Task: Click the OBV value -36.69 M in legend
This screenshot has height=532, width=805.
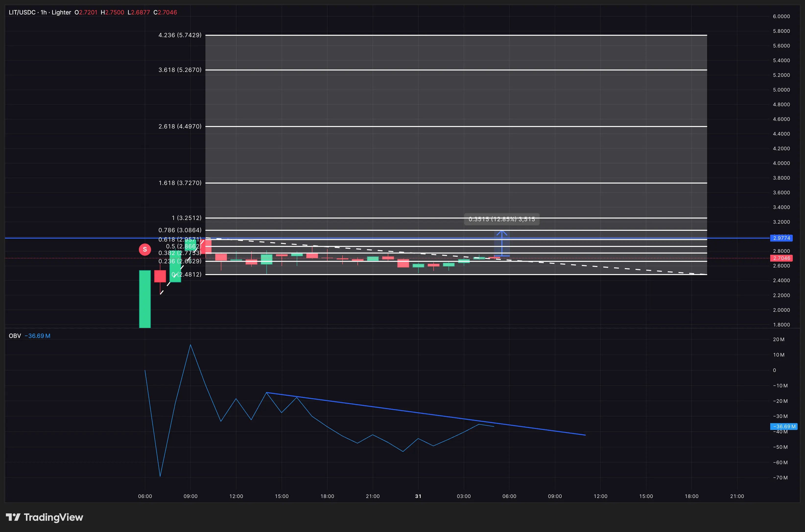Action: pos(37,336)
